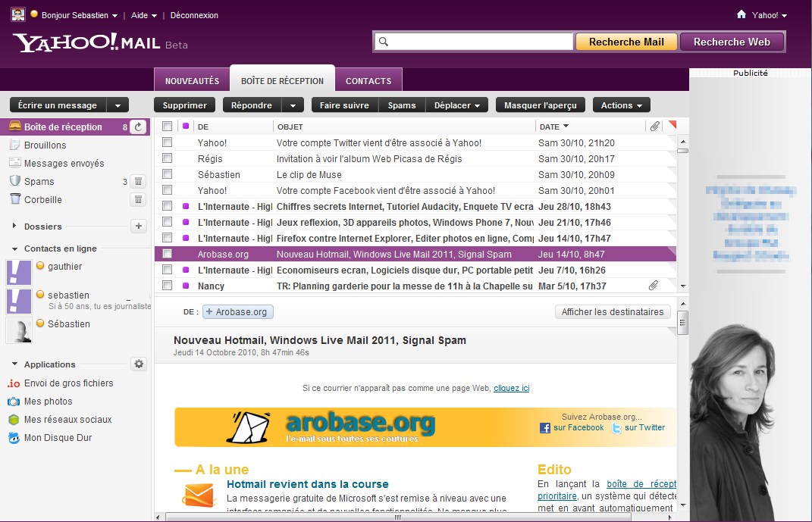Open the Écrire un message arrow dropdown
Image resolution: width=812 pixels, height=522 pixels.
coord(118,105)
